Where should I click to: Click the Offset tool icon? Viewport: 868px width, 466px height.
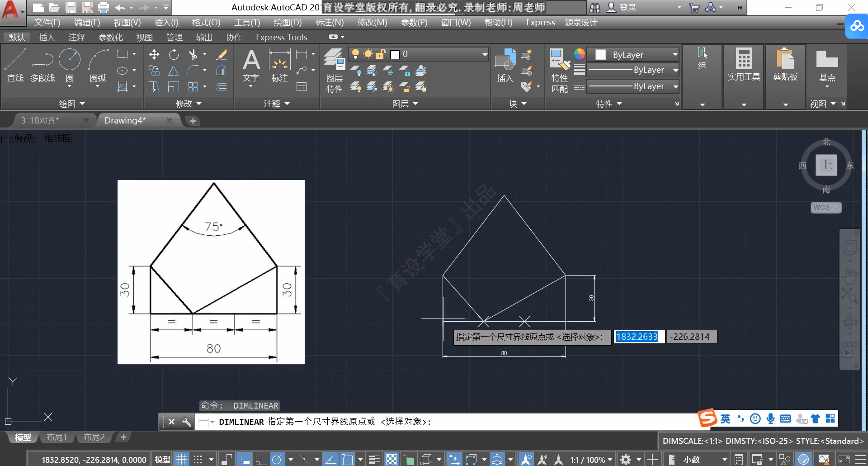pos(222,86)
